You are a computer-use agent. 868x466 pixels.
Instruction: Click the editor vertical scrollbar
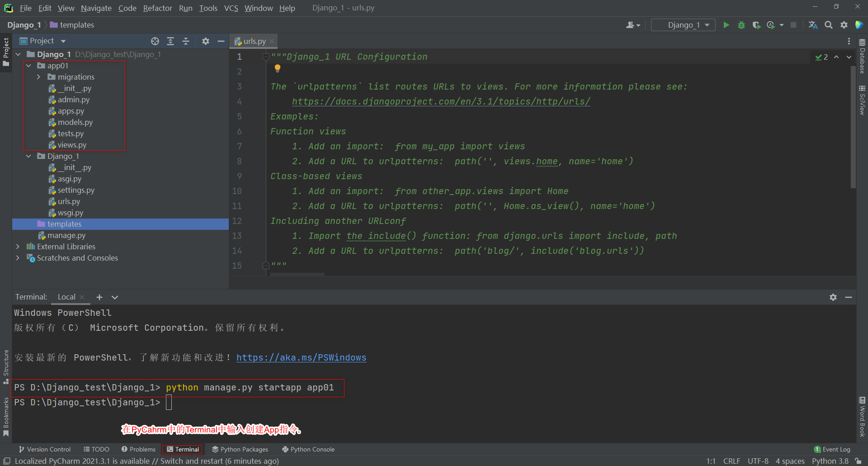click(853, 126)
